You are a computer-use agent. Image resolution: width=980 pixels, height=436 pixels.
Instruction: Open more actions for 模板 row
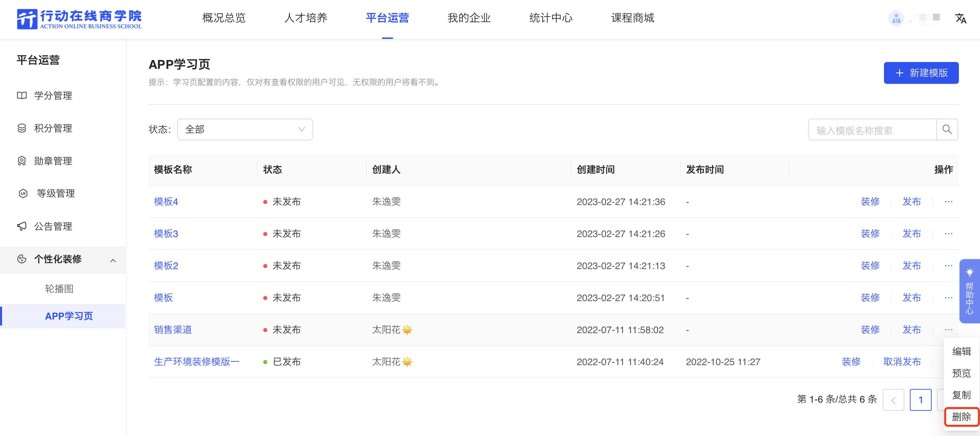click(948, 297)
